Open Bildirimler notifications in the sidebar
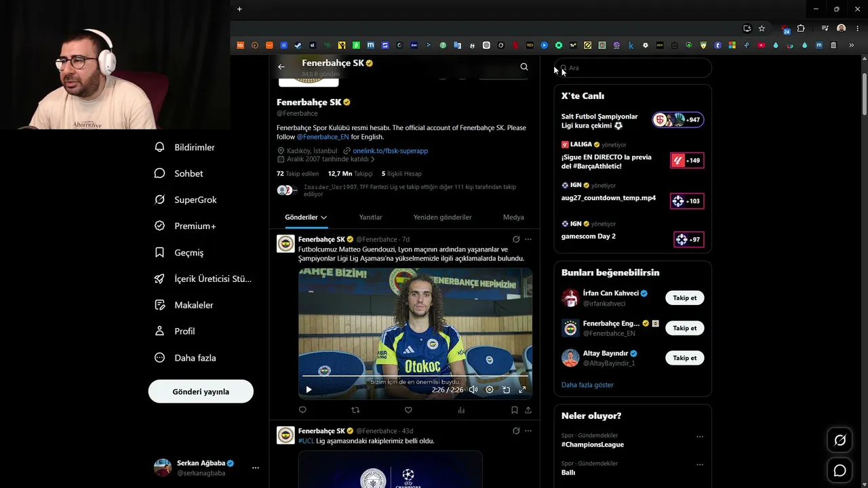Viewport: 868px width, 488px height. pyautogui.click(x=184, y=147)
